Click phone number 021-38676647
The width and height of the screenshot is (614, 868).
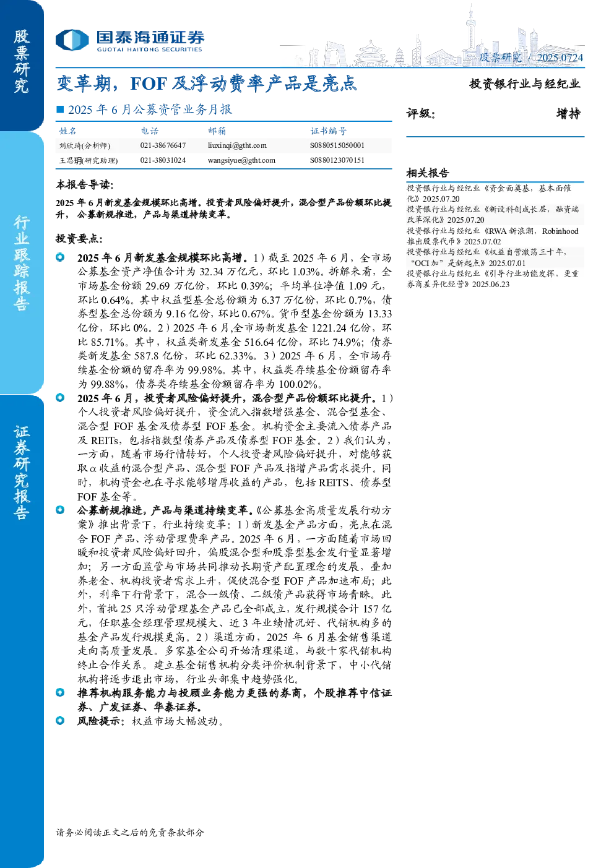click(x=163, y=145)
